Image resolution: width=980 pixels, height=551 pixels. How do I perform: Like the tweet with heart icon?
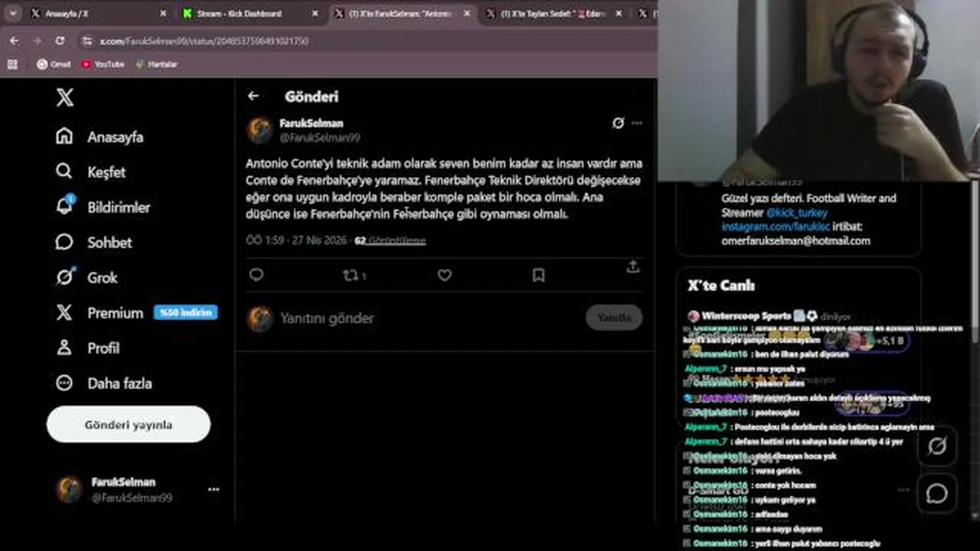(445, 275)
